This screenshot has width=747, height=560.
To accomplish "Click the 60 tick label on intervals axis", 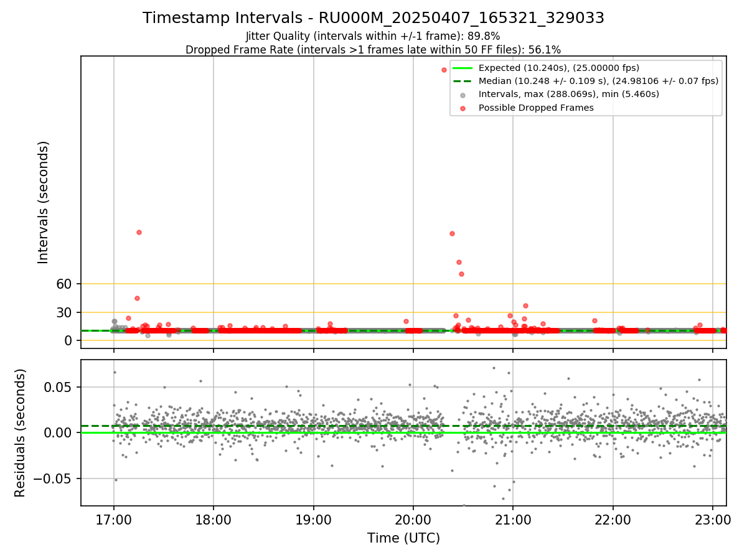I will coord(65,284).
